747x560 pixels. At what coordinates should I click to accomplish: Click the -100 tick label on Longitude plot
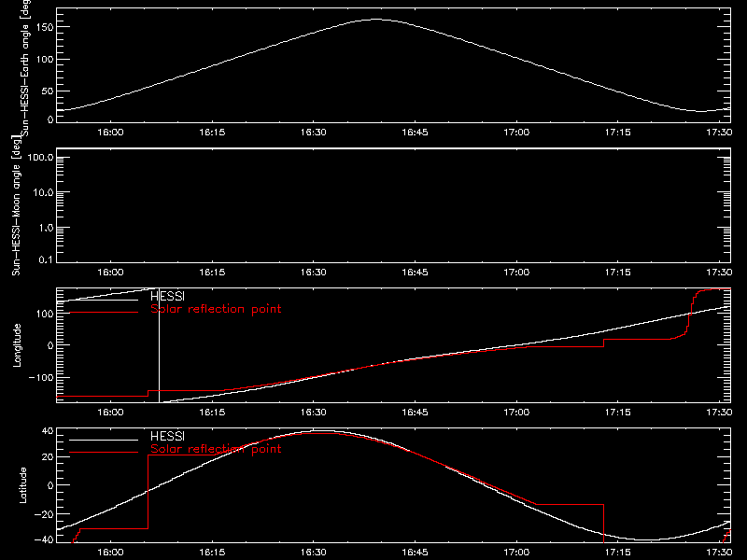tap(41, 377)
